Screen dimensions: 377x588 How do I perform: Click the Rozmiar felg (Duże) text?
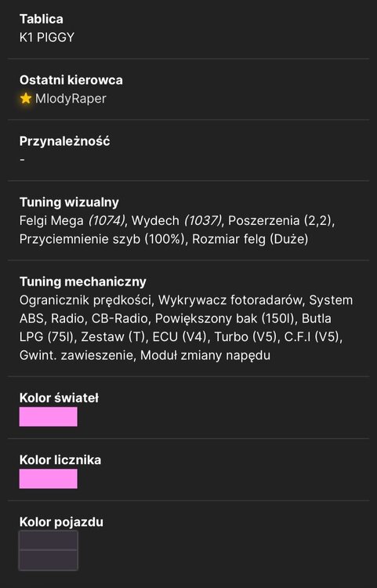coord(250,239)
